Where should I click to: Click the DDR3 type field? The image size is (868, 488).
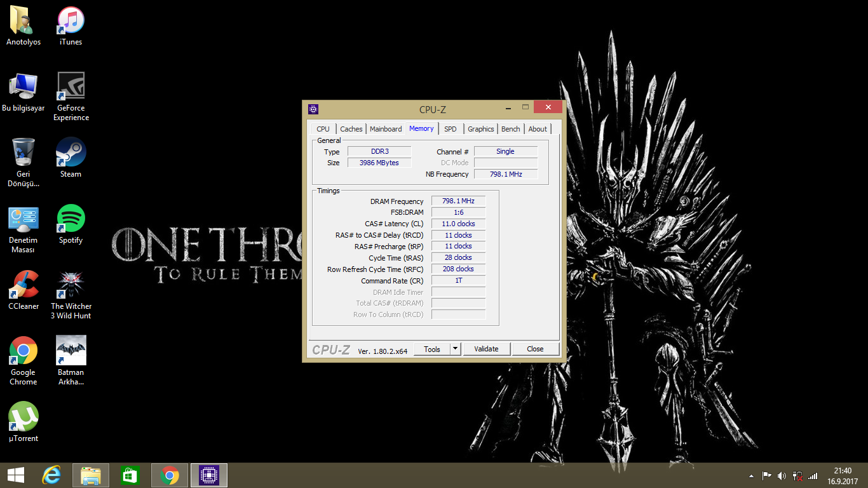coord(379,151)
